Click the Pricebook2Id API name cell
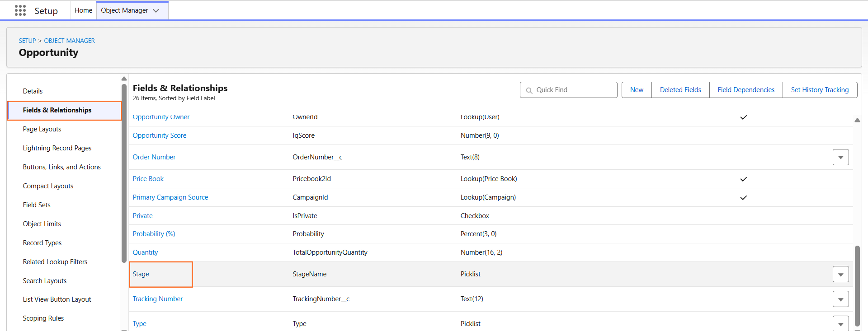868x331 pixels. click(x=312, y=179)
